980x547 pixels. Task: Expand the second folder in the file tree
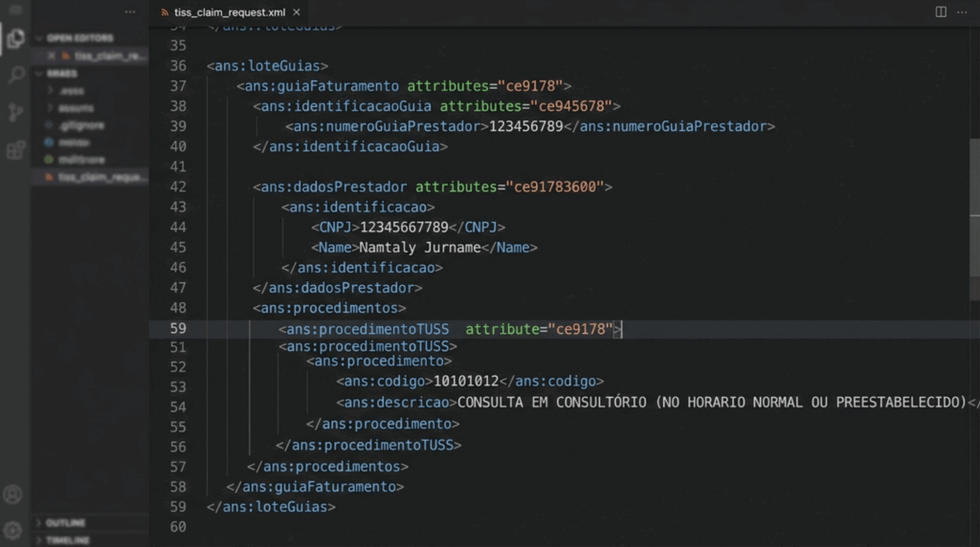(x=70, y=108)
